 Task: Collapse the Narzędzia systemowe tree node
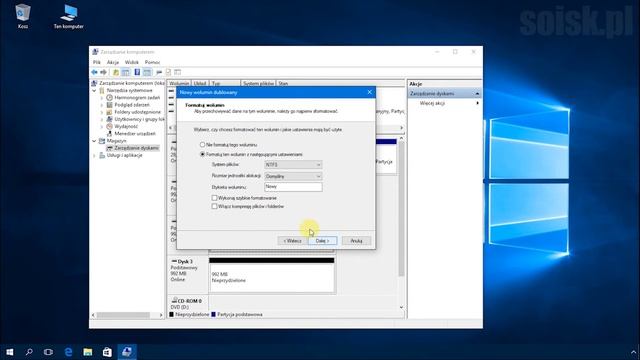(x=94, y=90)
